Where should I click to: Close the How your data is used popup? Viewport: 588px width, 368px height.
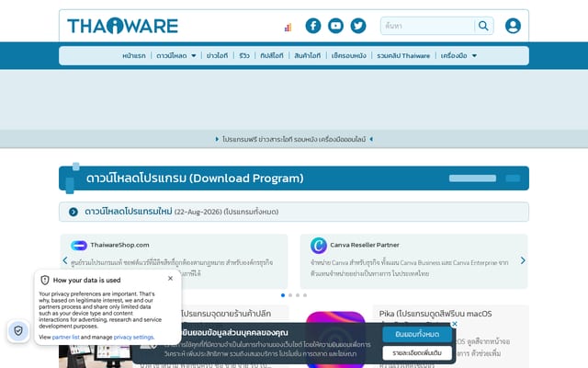[x=170, y=278]
